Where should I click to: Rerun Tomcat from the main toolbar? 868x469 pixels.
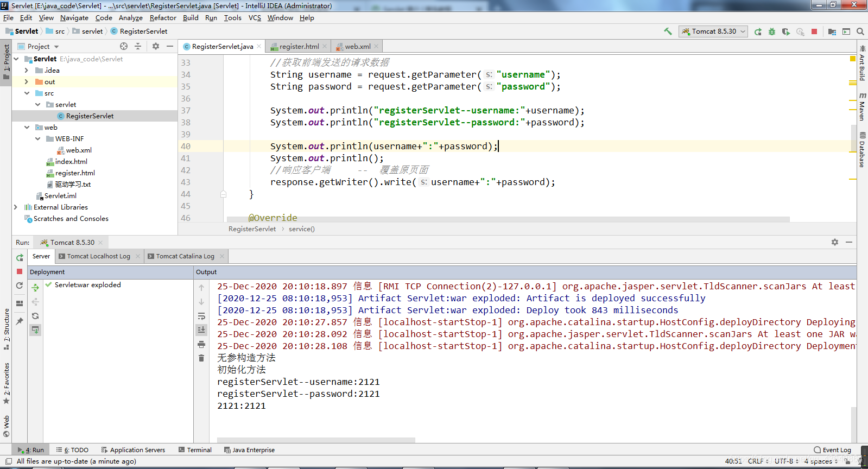[x=758, y=31]
